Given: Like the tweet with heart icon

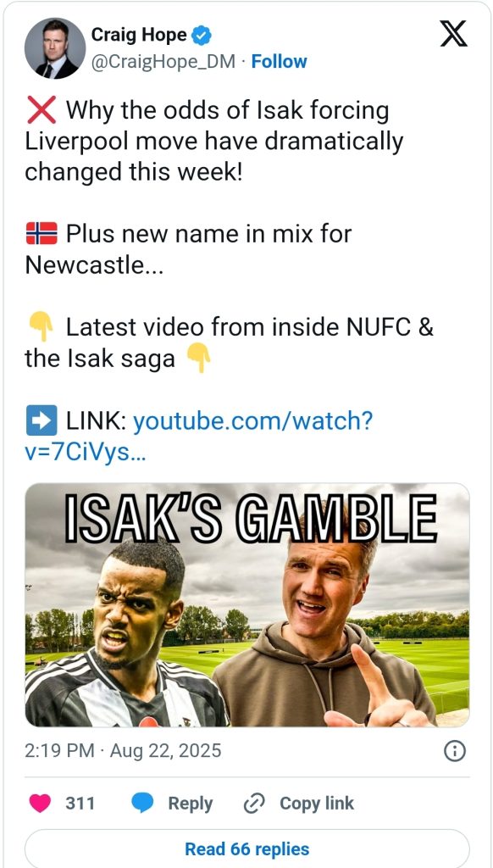Looking at the screenshot, I should [x=40, y=804].
